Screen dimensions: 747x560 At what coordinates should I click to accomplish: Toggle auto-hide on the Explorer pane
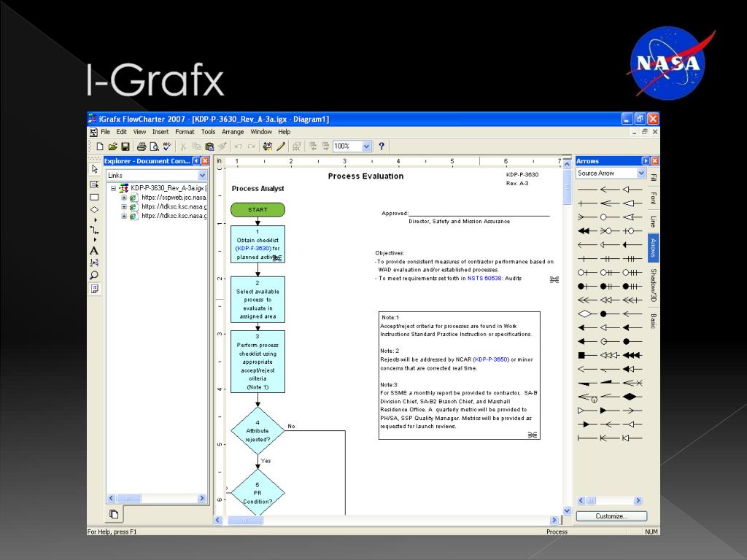pyautogui.click(x=196, y=161)
